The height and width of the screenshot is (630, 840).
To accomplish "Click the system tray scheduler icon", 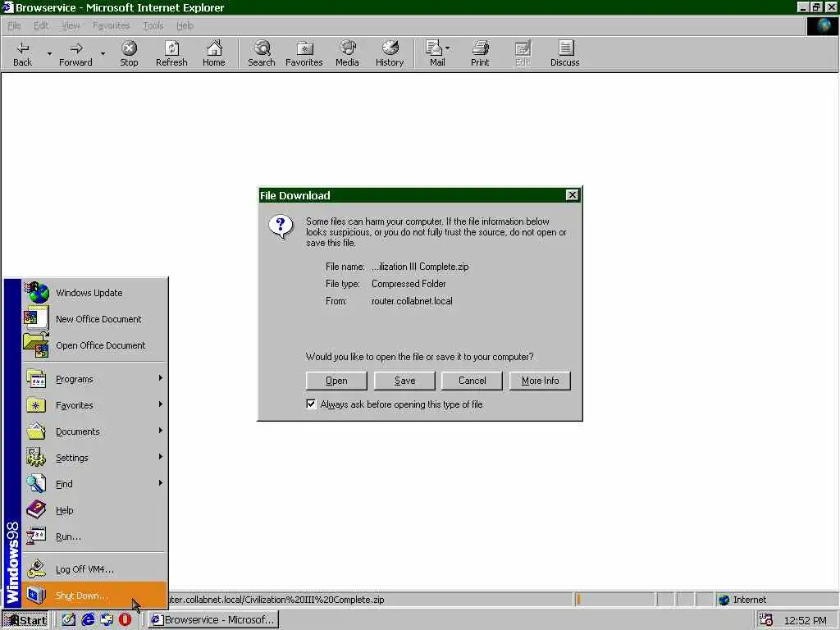I will pyautogui.click(x=765, y=620).
